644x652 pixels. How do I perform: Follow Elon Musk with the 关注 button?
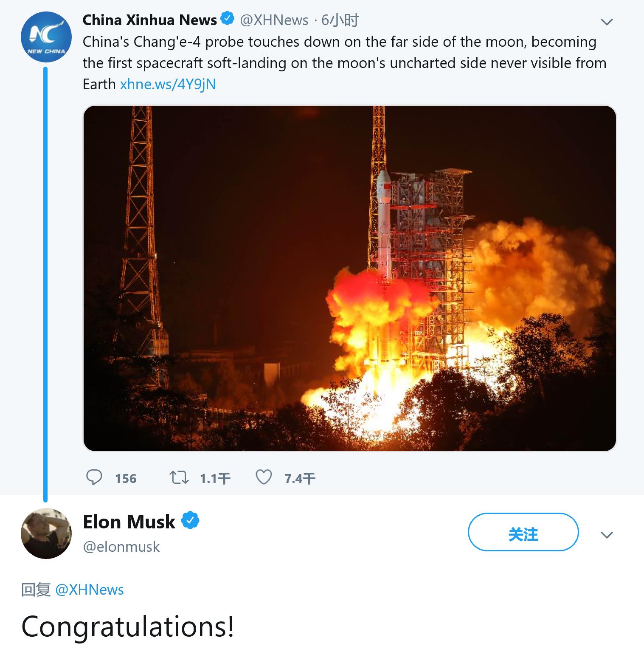point(523,533)
